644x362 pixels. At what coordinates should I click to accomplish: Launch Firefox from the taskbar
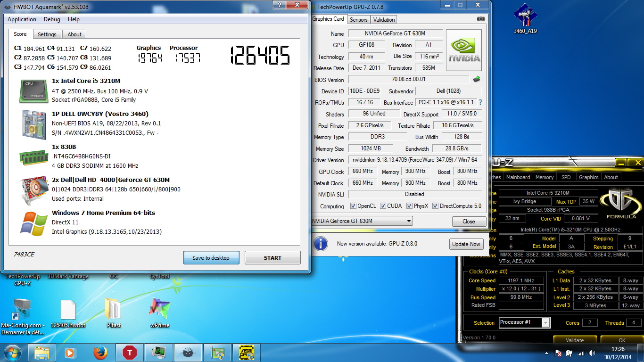pyautogui.click(x=99, y=353)
